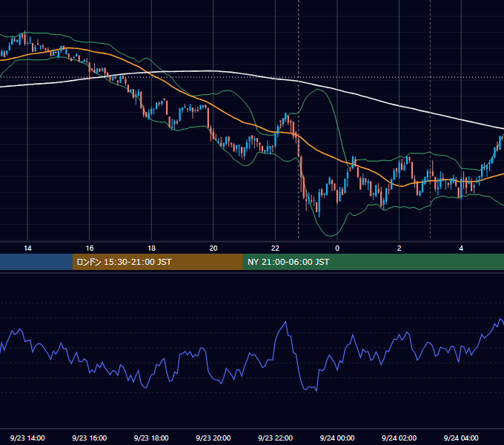Click the 4 hour label on time axis
Viewport: 504px width, 445px height.
[x=461, y=248]
